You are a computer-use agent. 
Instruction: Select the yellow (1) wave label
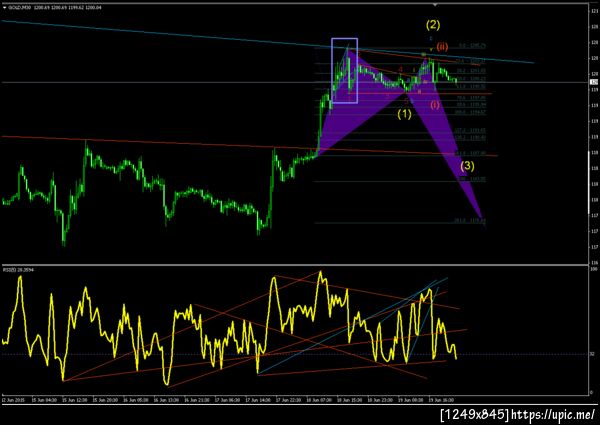tap(404, 114)
